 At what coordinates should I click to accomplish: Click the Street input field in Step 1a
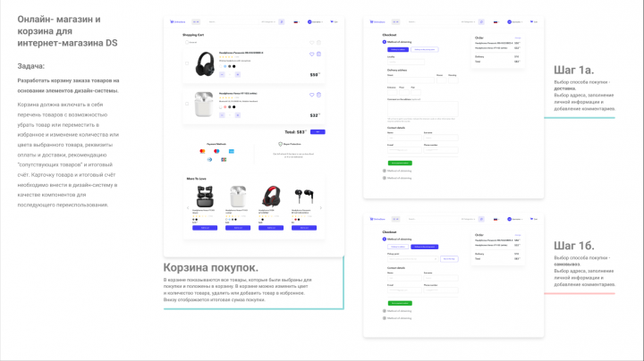click(411, 80)
